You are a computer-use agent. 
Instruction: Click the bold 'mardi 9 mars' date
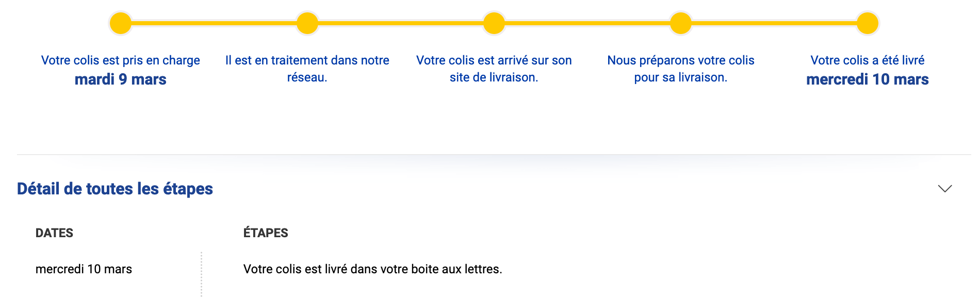pyautogui.click(x=121, y=79)
